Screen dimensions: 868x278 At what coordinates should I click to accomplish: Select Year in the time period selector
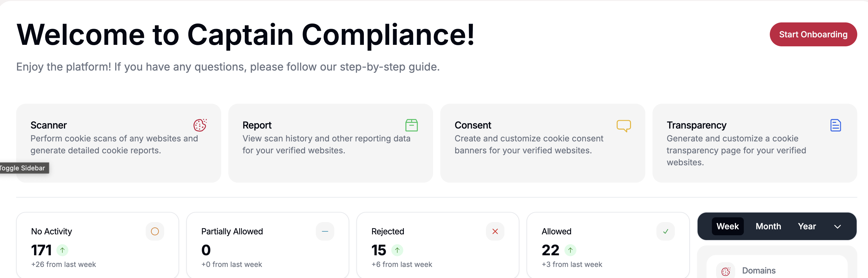click(x=807, y=226)
